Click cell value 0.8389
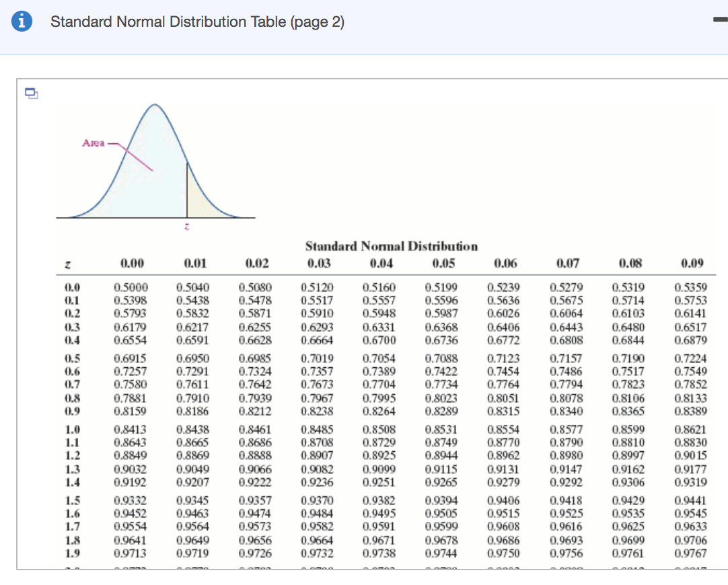This screenshot has height=585, width=728. pyautogui.click(x=691, y=411)
